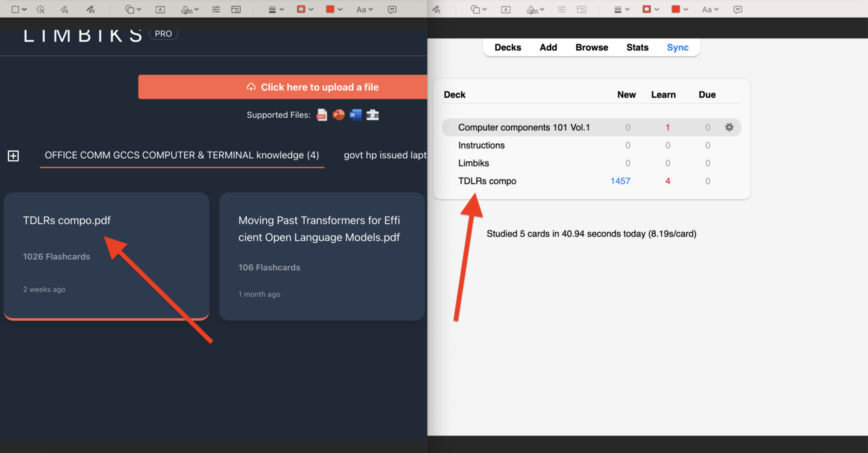868x453 pixels.
Task: Open Text Style Aa dropdown in right toolbar
Action: (710, 10)
